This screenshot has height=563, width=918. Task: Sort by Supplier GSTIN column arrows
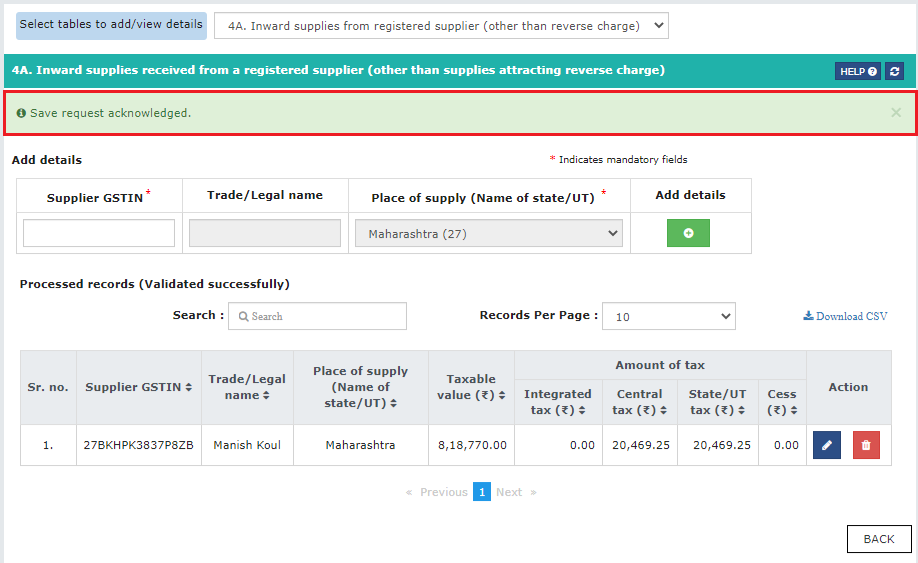pyautogui.click(x=189, y=387)
